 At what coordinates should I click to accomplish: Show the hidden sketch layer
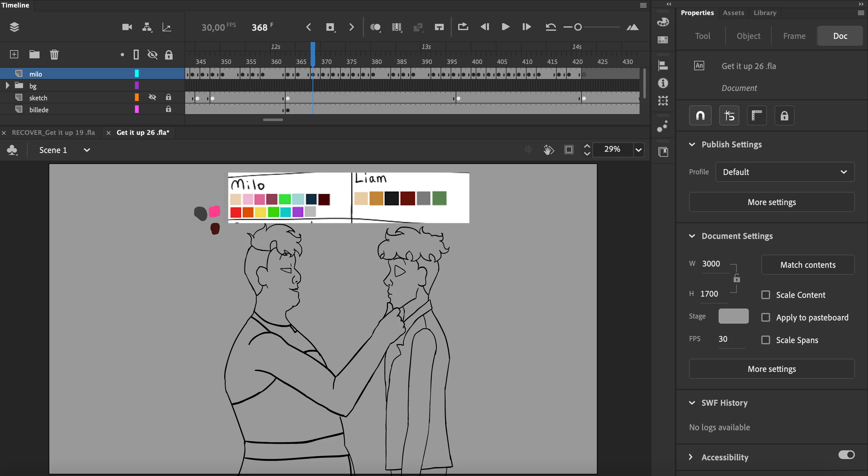pos(152,98)
